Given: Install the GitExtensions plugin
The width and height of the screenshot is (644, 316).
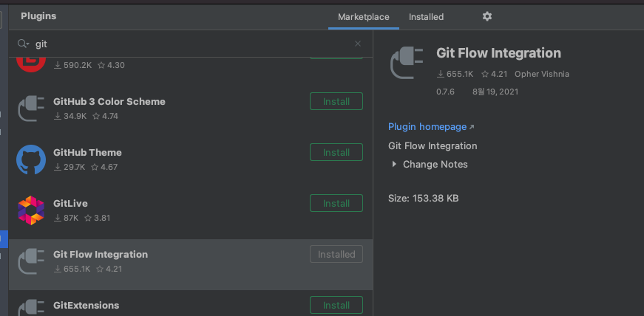Looking at the screenshot, I should (336, 305).
